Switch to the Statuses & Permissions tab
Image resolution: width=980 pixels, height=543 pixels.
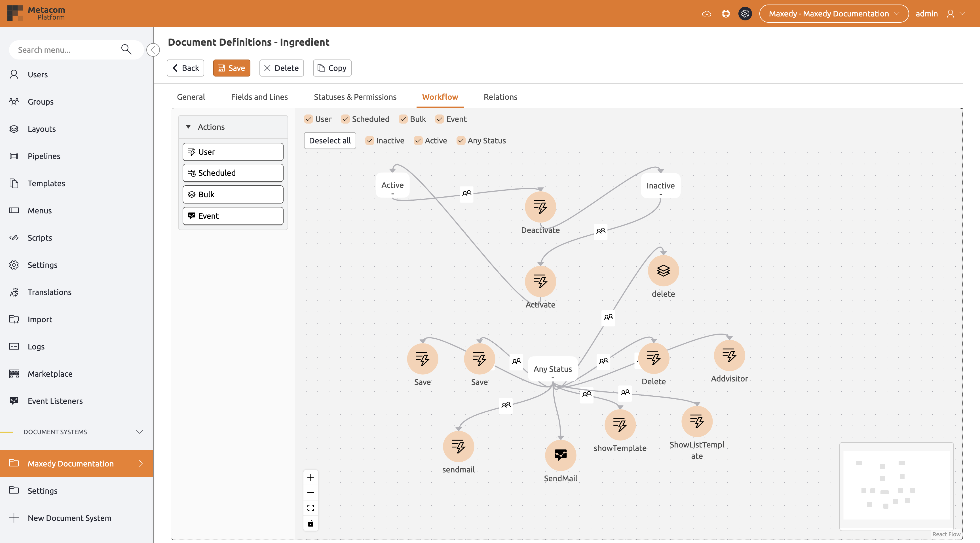tap(355, 97)
